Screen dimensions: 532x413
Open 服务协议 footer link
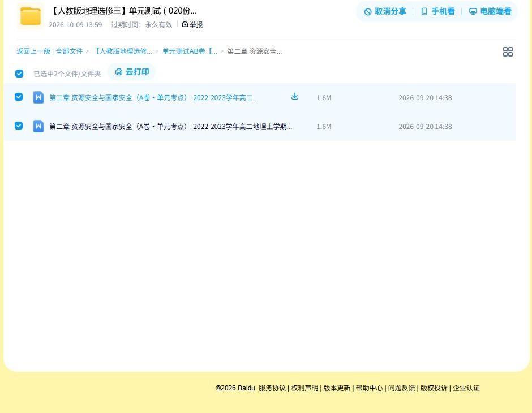pyautogui.click(x=272, y=388)
